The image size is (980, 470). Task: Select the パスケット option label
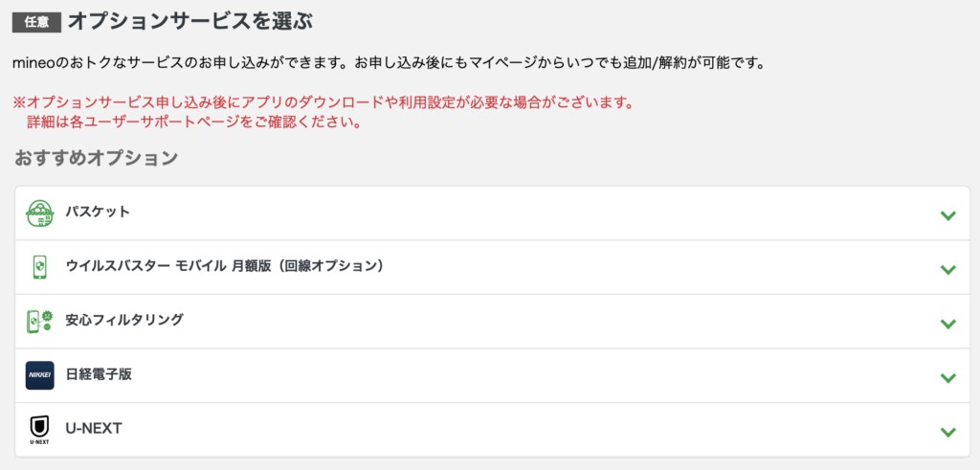(x=98, y=212)
